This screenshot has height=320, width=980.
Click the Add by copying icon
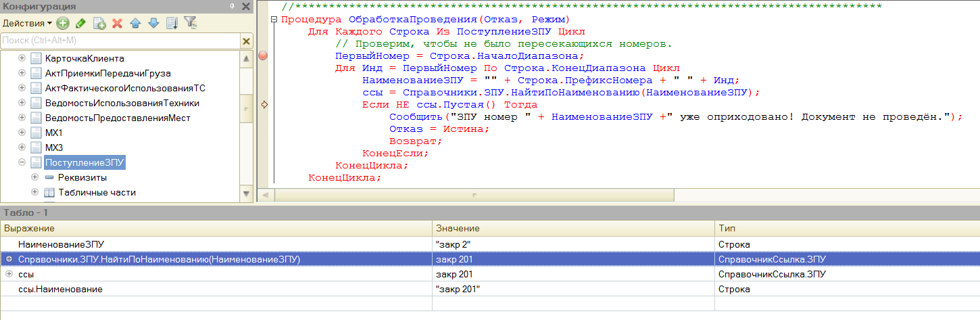click(x=99, y=23)
